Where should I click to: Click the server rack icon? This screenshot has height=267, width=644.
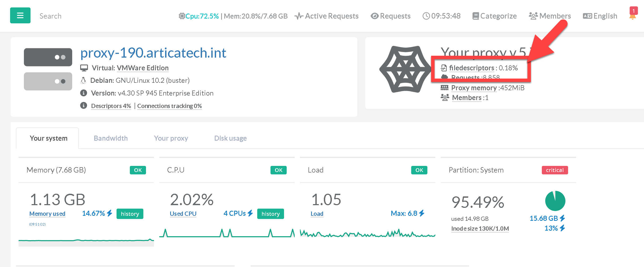point(48,69)
